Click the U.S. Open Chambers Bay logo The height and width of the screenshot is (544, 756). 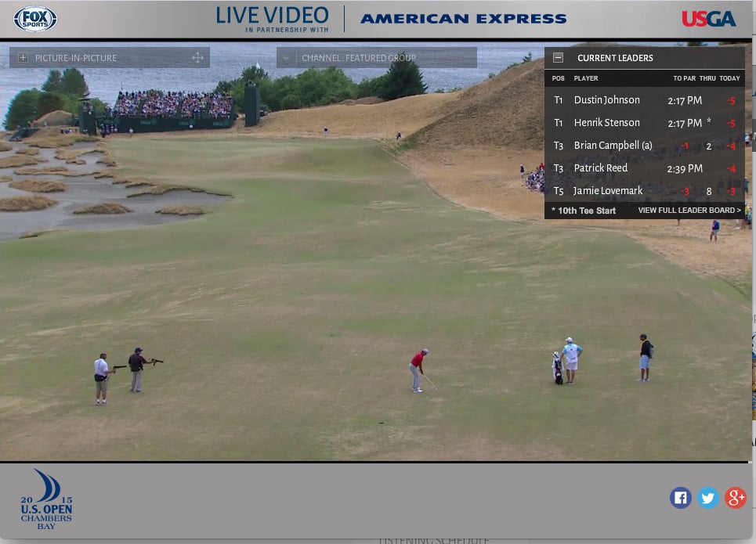(46, 500)
